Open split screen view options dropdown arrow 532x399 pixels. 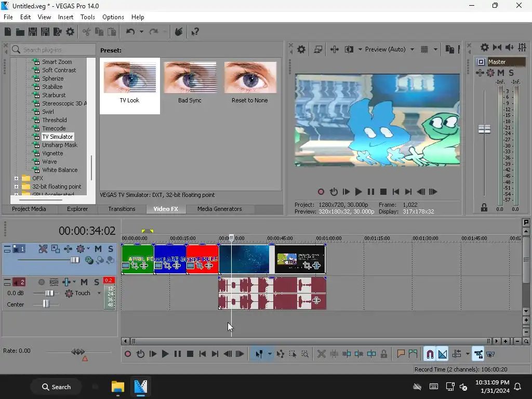click(360, 49)
